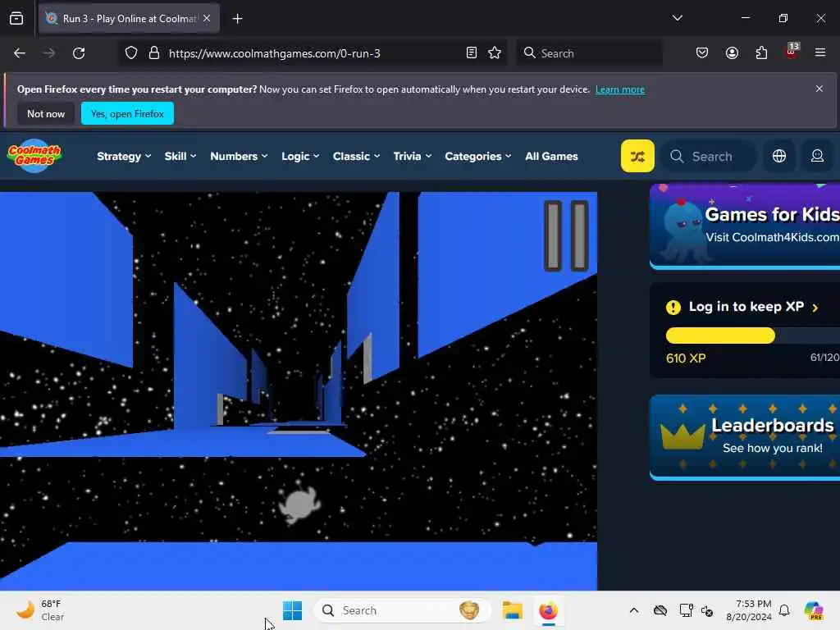Open the Firefox application menu
Screen dimensions: 840x630
pos(820,53)
